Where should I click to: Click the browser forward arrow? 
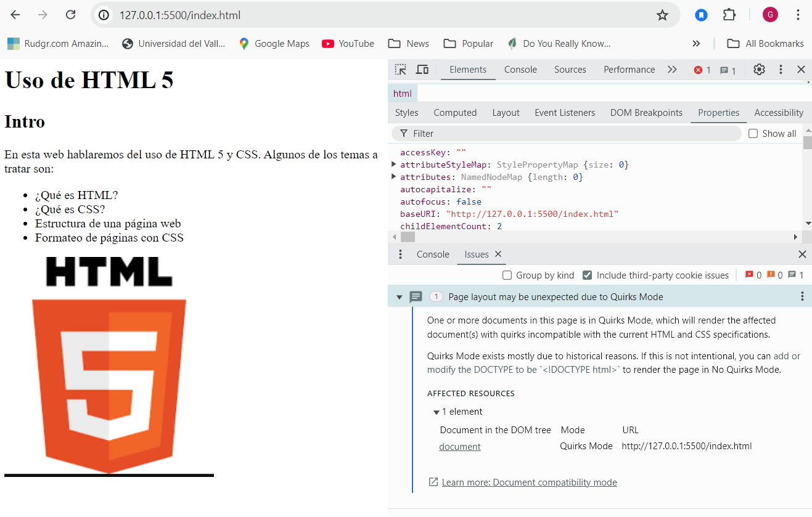click(x=43, y=15)
